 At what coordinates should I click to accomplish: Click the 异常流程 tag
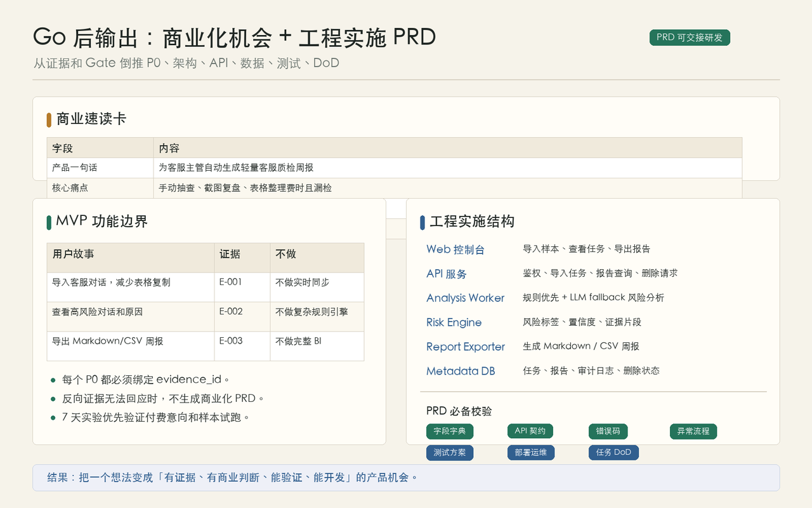pyautogui.click(x=693, y=431)
